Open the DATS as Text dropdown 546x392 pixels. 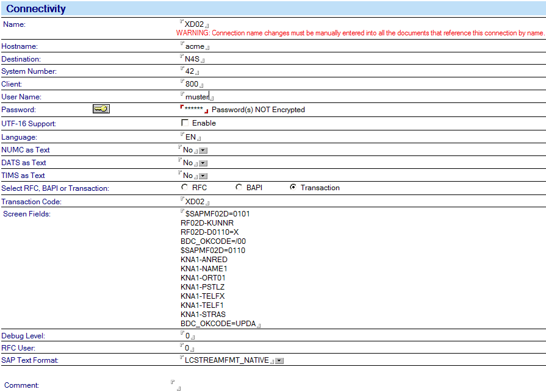(203, 163)
